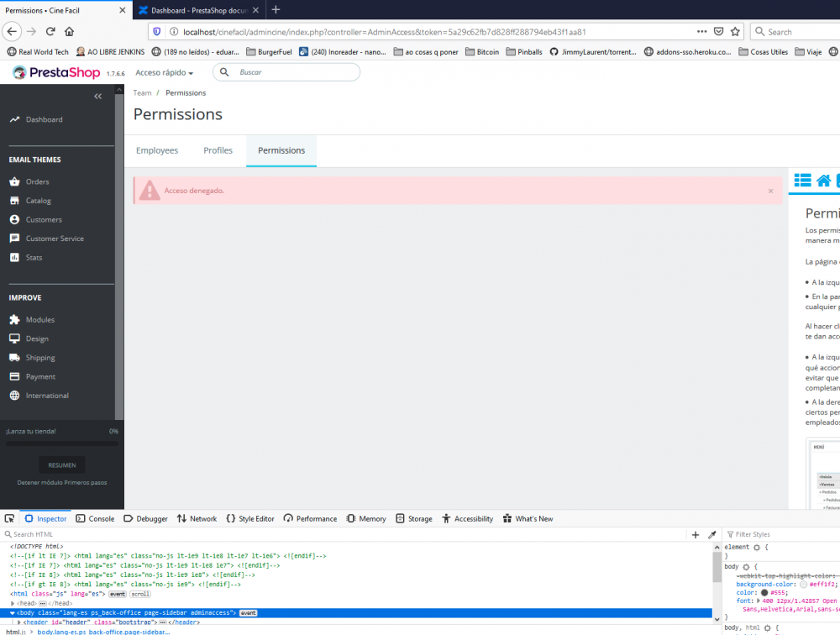Viewport: 840px width, 635px height.
Task: Click the help panel home icon
Action: (x=824, y=180)
